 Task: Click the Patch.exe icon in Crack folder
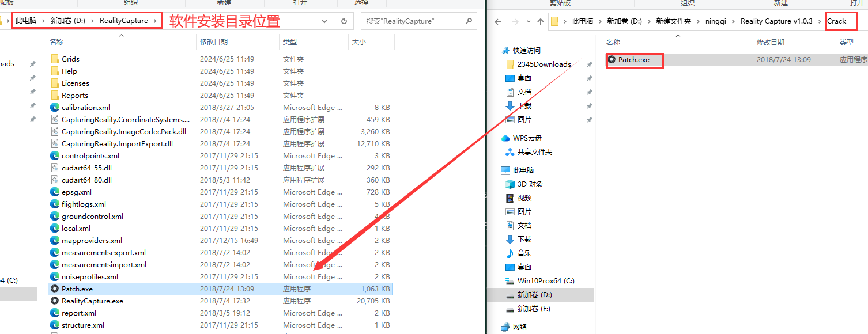pyautogui.click(x=612, y=59)
